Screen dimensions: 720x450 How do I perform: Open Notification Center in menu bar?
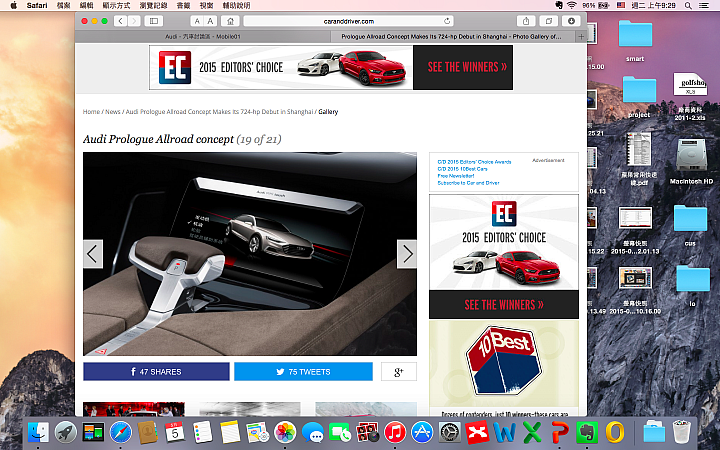[x=703, y=6]
